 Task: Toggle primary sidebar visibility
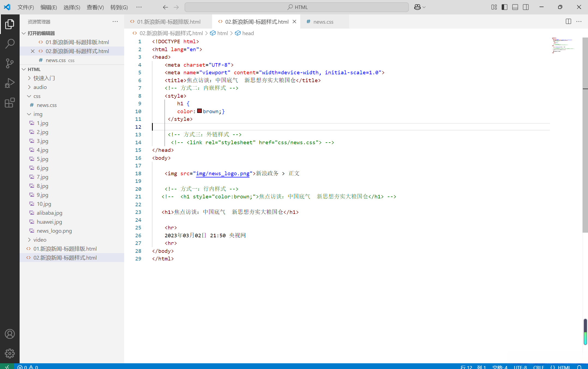tap(504, 7)
